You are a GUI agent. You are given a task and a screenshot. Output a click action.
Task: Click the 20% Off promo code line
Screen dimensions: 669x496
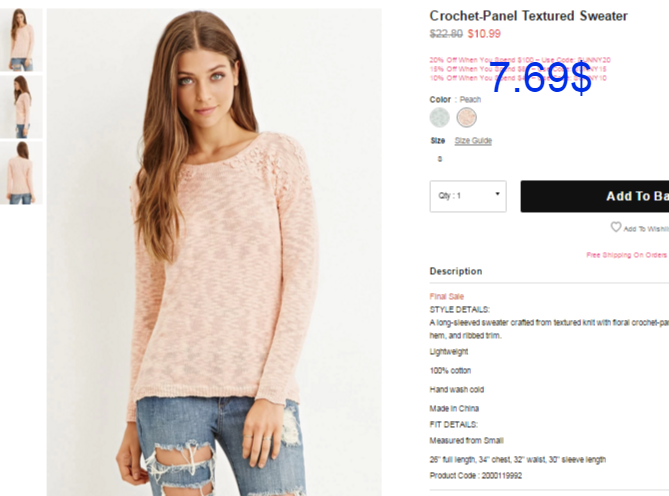pos(520,60)
